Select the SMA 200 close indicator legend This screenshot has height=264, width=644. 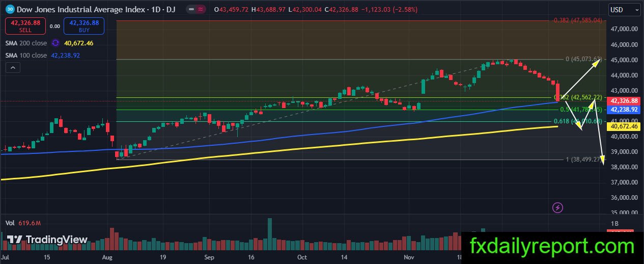[x=26, y=43]
